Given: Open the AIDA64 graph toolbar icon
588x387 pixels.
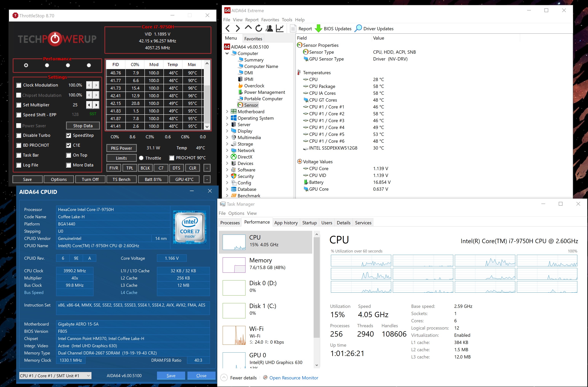Looking at the screenshot, I should pyautogui.click(x=280, y=28).
